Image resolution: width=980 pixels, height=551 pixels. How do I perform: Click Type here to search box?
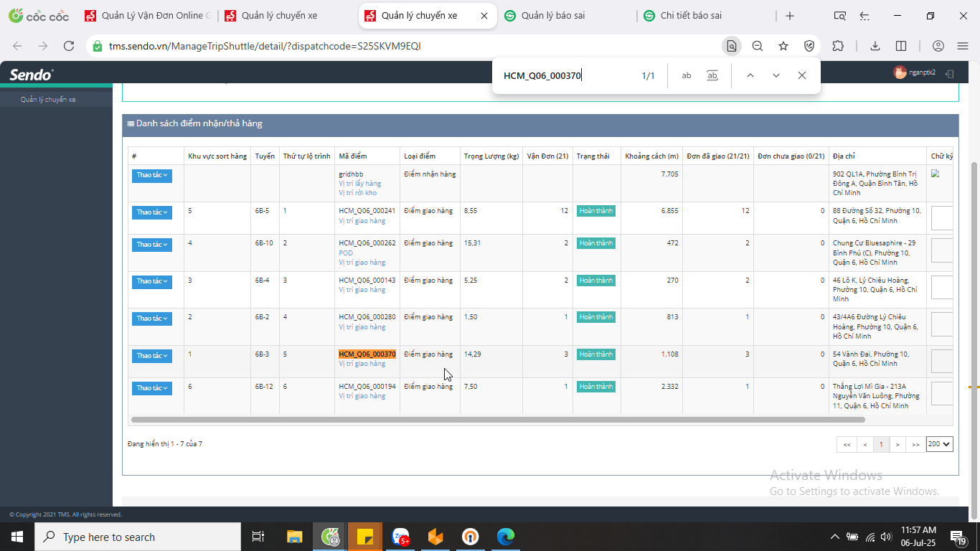click(x=138, y=537)
